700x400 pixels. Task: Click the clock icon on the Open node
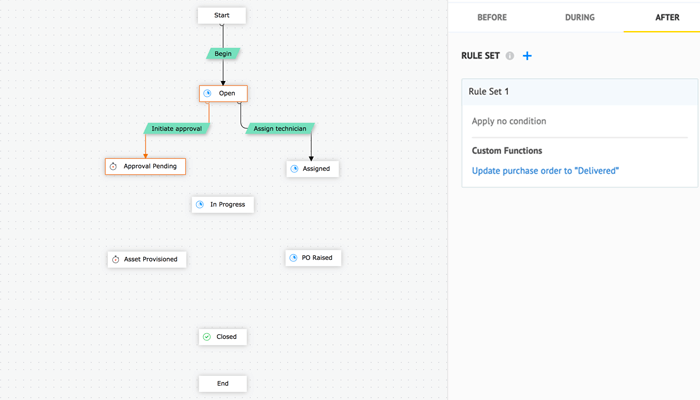click(x=207, y=93)
